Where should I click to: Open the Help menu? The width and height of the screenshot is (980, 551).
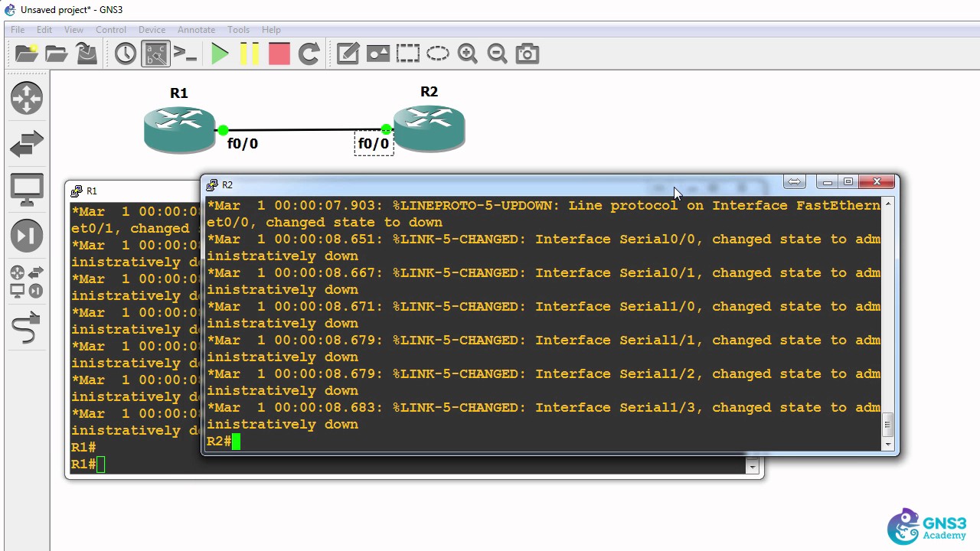[271, 30]
